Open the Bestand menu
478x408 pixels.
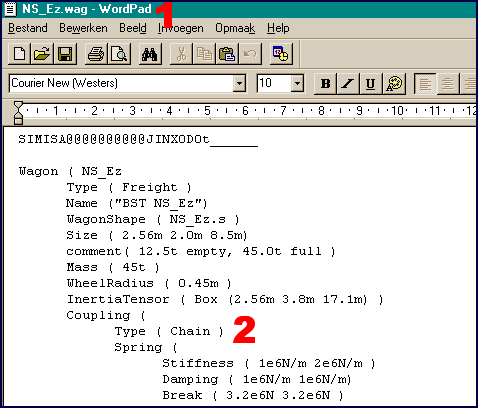pos(28,28)
